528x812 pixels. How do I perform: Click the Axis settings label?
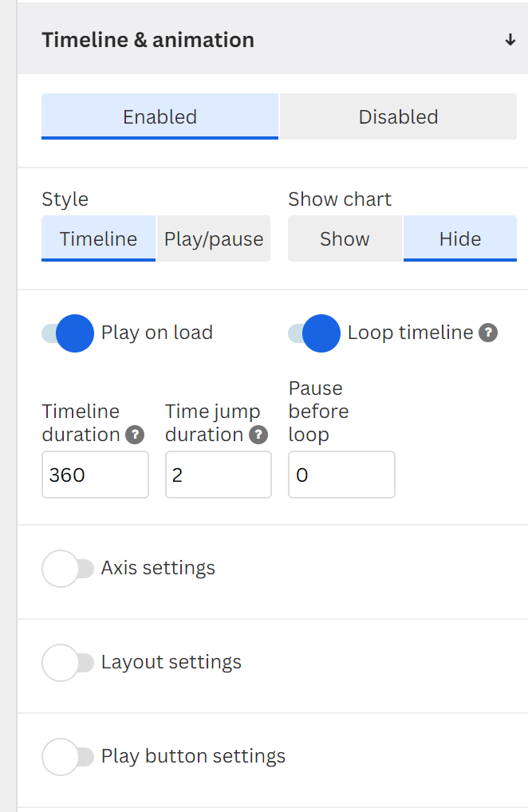[x=158, y=568]
